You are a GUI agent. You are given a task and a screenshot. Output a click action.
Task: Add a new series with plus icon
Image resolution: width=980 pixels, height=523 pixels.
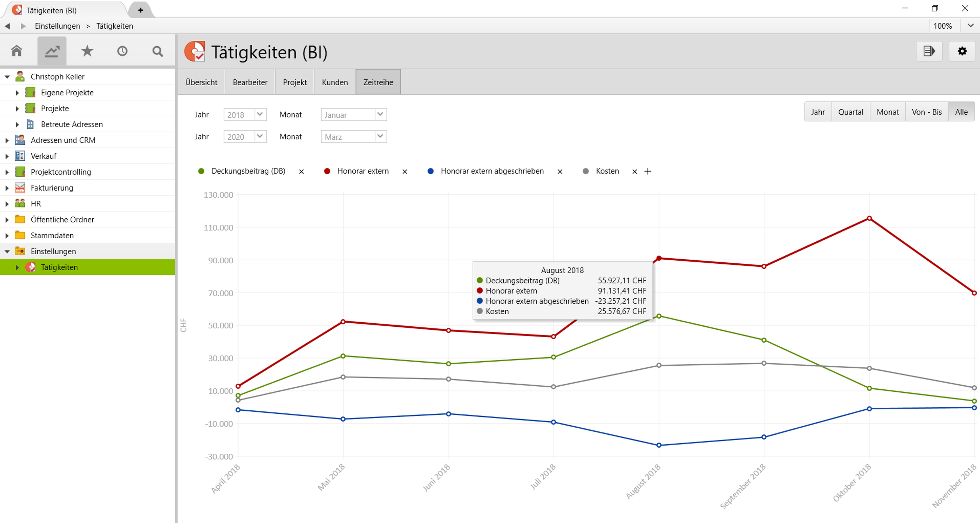pos(648,171)
